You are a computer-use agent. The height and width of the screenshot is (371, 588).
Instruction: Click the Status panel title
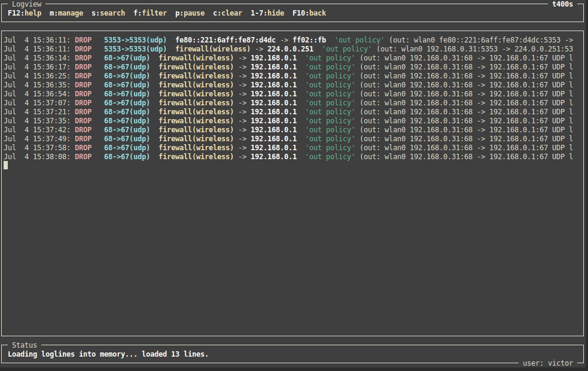point(25,345)
